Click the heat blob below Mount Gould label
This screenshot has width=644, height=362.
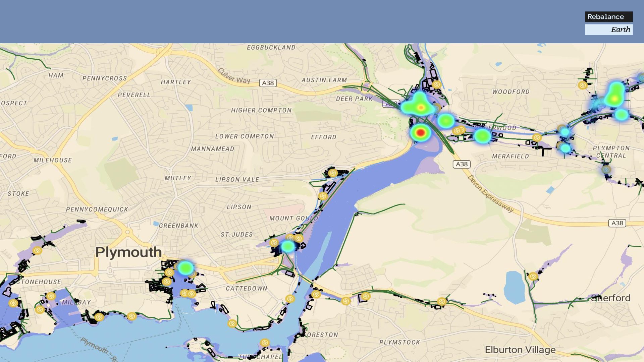287,247
